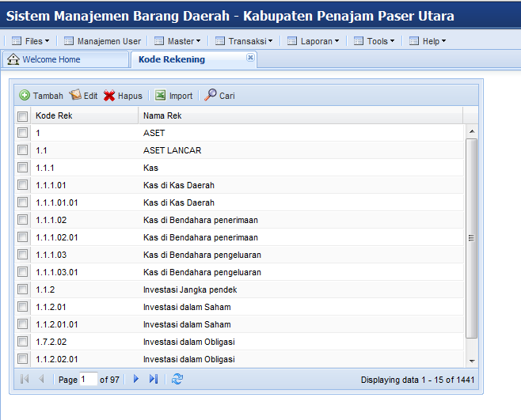
Task: Click the Laporan menu grid icon
Action: tap(292, 41)
